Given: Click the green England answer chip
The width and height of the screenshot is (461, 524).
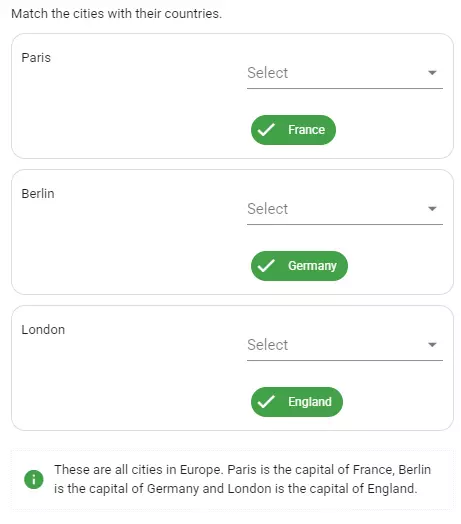Looking at the screenshot, I should coord(297,402).
